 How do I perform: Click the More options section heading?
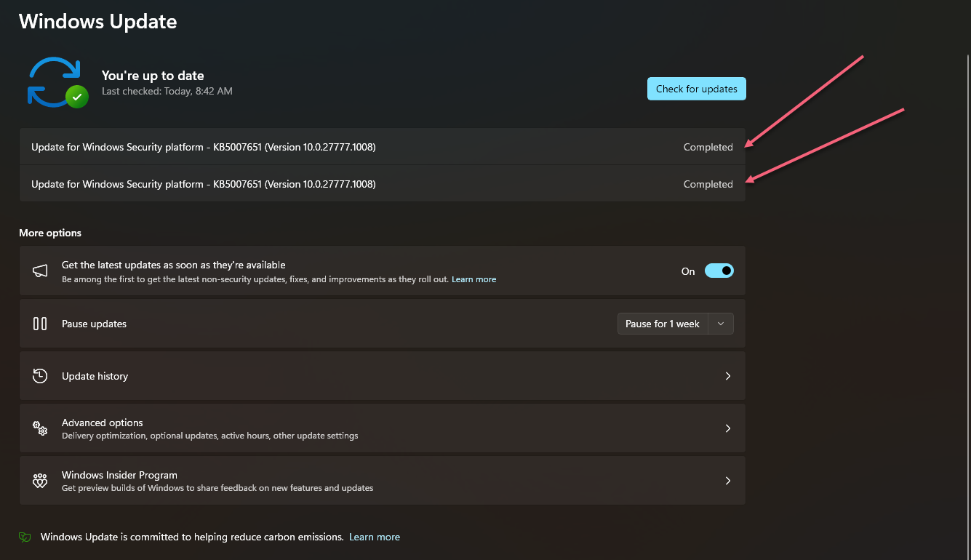tap(50, 233)
